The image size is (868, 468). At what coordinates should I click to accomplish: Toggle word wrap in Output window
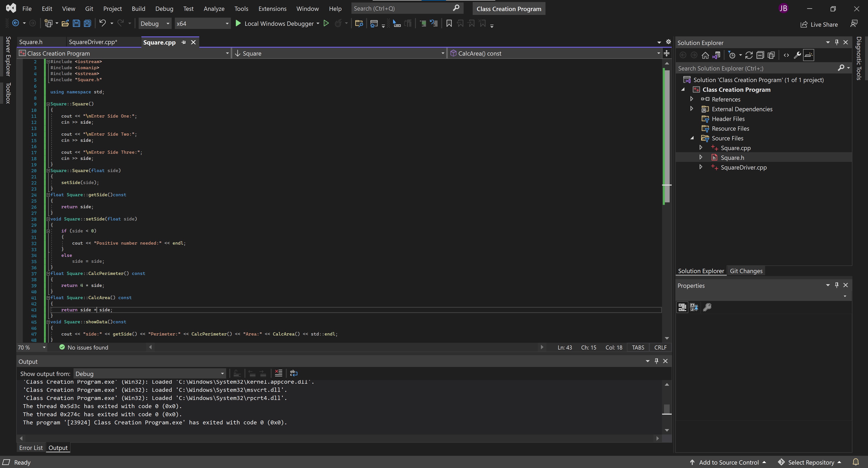pyautogui.click(x=294, y=373)
